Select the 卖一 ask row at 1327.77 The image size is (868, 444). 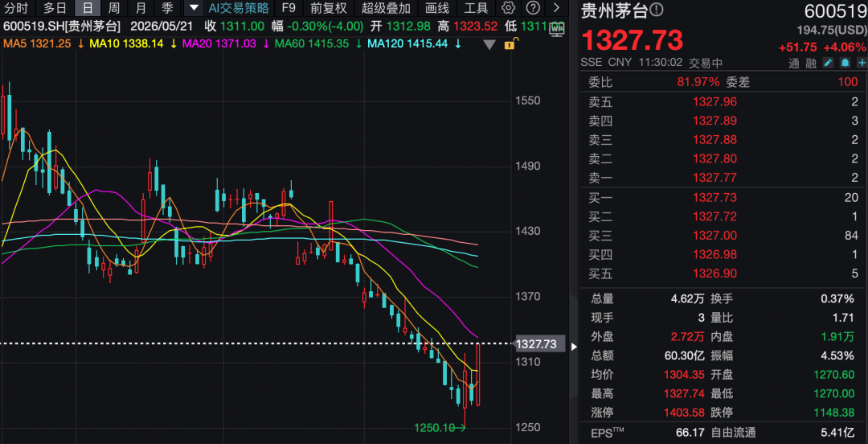[723, 178]
